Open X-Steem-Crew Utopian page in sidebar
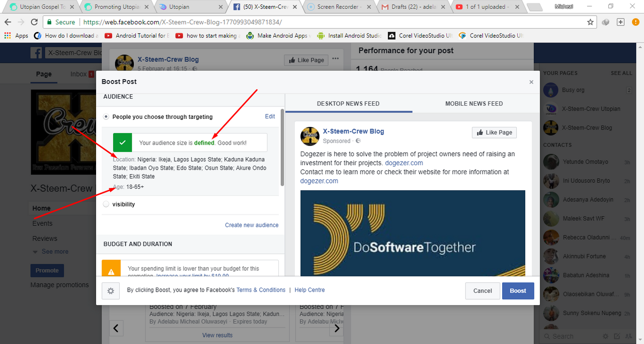Screen dimensions: 644x344 pyautogui.click(x=588, y=109)
